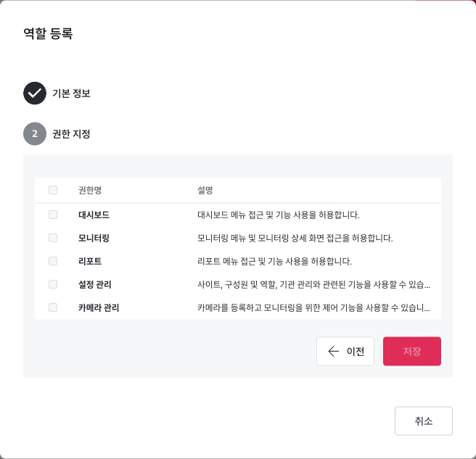This screenshot has height=459, width=476.
Task: Click the 설명 column header
Action: (205, 191)
